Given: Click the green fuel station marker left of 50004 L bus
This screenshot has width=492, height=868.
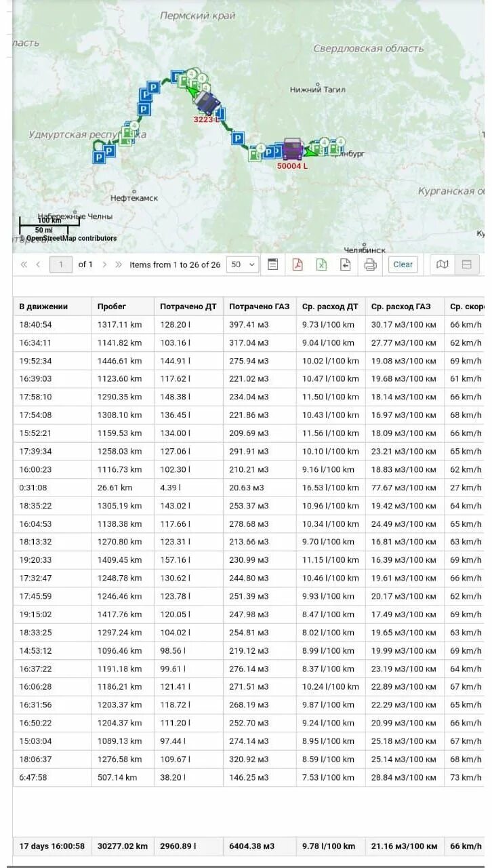Looking at the screenshot, I should (255, 153).
